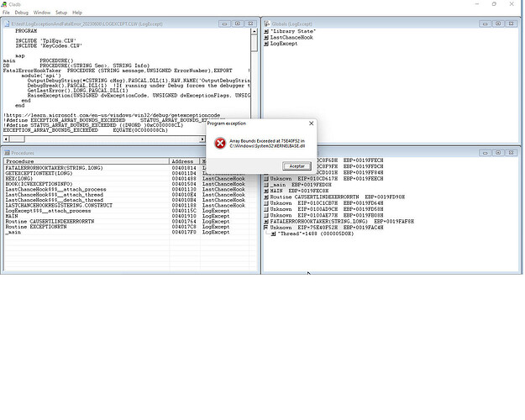525x420 pixels.
Task: Click the Address column header
Action: point(184,161)
